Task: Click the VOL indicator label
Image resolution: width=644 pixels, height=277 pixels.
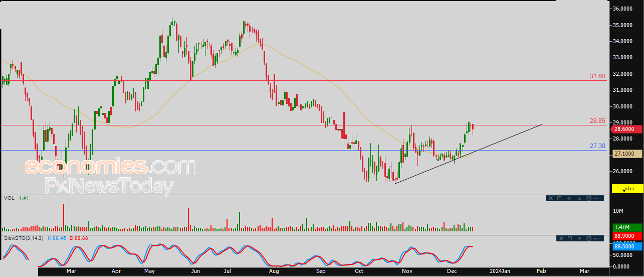Action: [9, 198]
